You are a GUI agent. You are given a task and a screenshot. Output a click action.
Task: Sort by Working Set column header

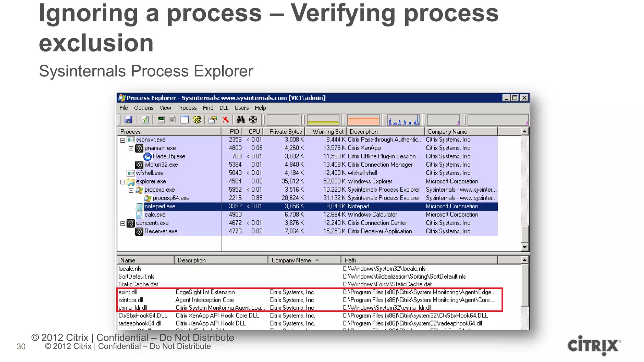325,131
